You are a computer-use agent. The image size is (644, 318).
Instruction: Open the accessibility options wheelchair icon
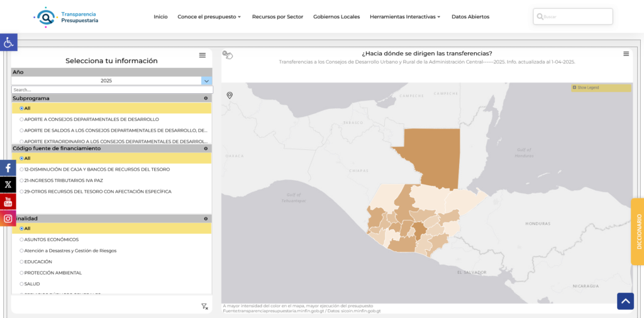pos(8,42)
